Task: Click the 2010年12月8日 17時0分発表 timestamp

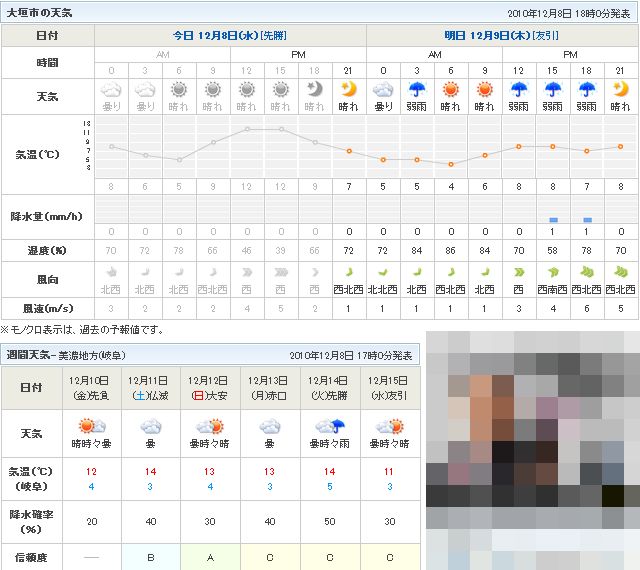Action: click(351, 356)
